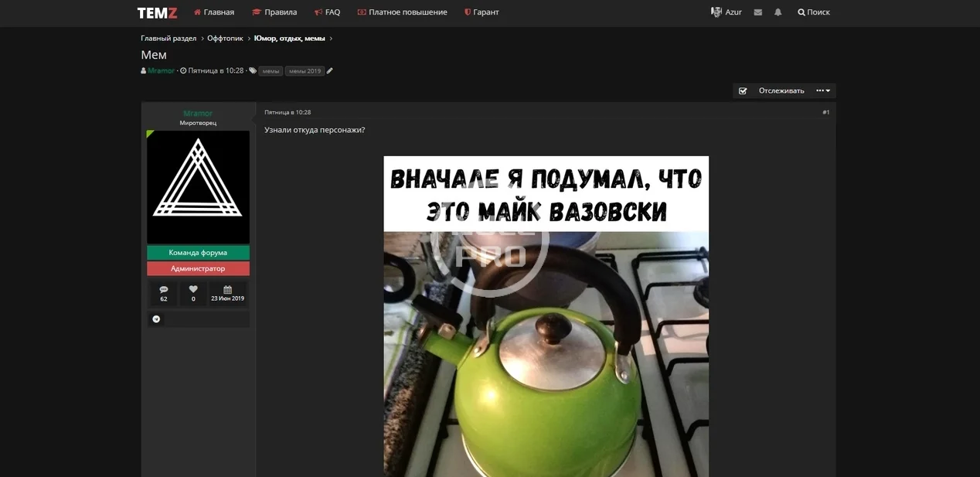The height and width of the screenshot is (477, 980).
Task: Click the Azur user avatar icon
Action: (x=716, y=12)
